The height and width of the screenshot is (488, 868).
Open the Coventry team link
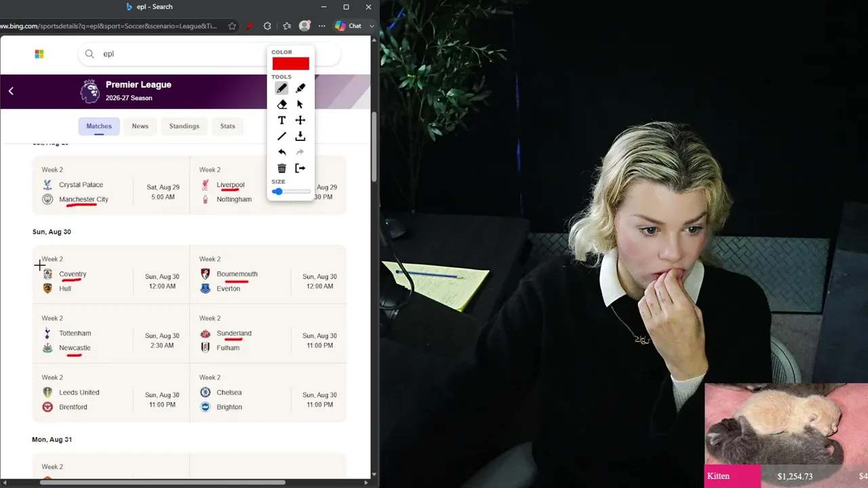click(x=73, y=274)
